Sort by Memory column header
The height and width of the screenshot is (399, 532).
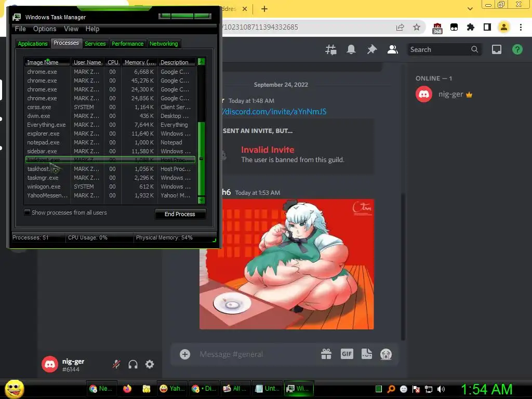tap(139, 62)
